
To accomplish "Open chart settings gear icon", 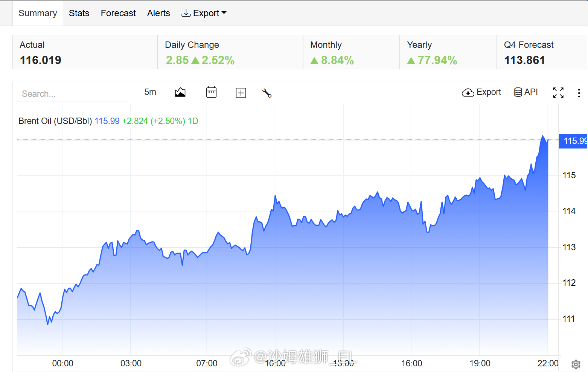I will [576, 364].
